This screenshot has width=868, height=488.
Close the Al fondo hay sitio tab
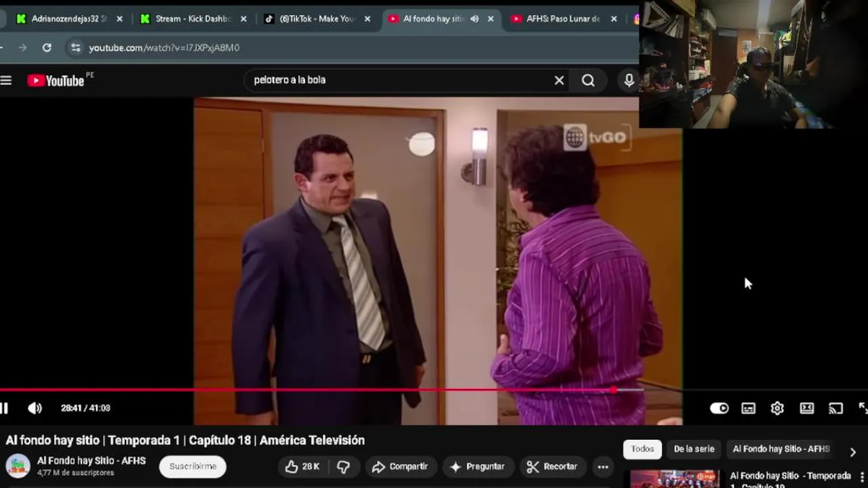(490, 19)
